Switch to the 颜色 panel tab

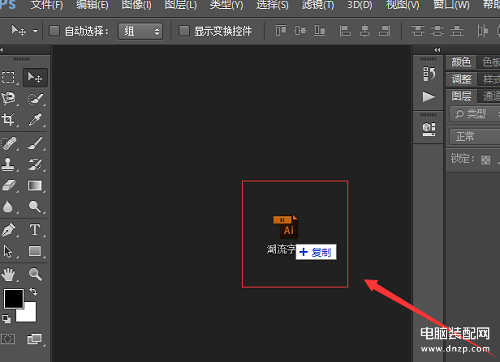461,62
